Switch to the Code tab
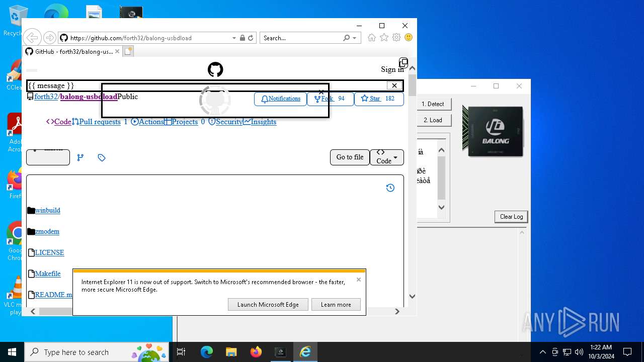This screenshot has height=362, width=644. pyautogui.click(x=59, y=122)
